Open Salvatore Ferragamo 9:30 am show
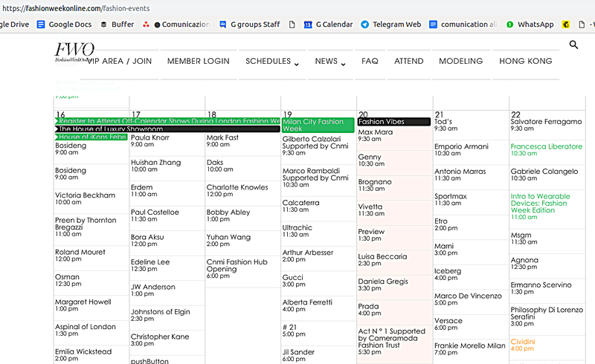Viewport: 595px width, 364px height. click(546, 125)
